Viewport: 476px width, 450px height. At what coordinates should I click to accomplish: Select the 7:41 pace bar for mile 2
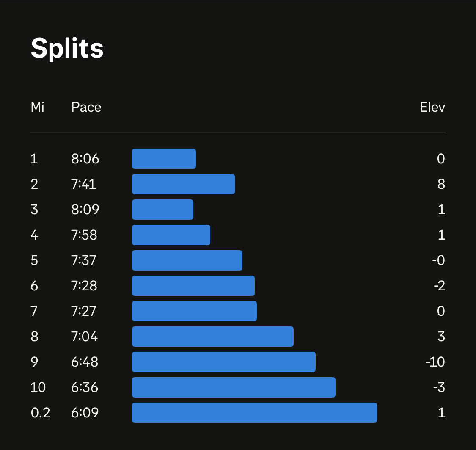[x=183, y=184]
